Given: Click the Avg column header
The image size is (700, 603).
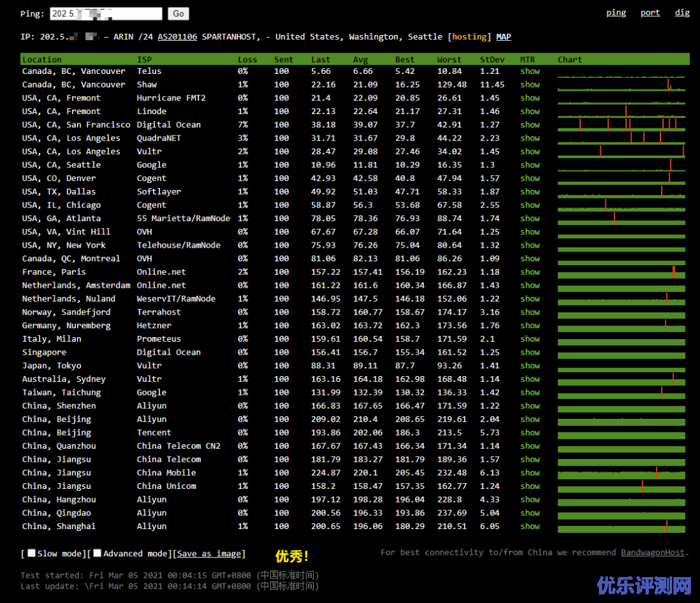Looking at the screenshot, I should (360, 60).
